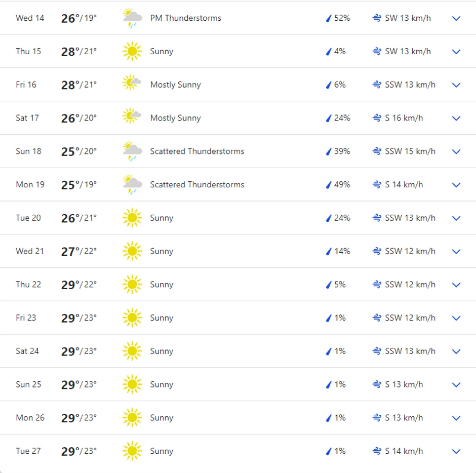Screen dimensions: 476x473
Task: Expand Thu 22 daily details
Action: (456, 285)
